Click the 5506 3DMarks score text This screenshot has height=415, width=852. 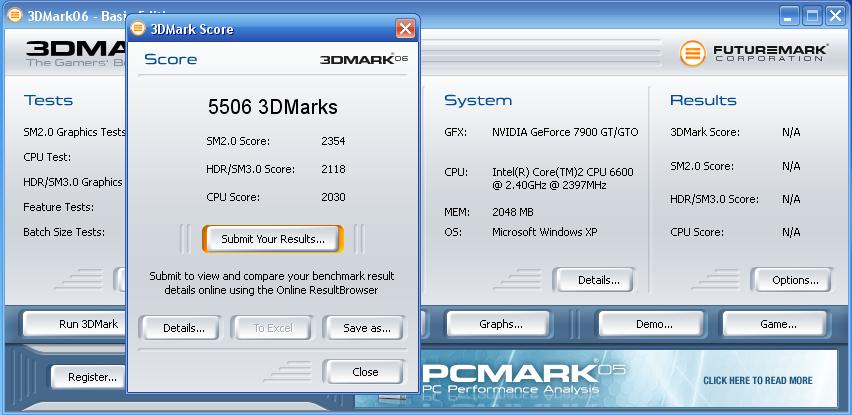[x=273, y=107]
